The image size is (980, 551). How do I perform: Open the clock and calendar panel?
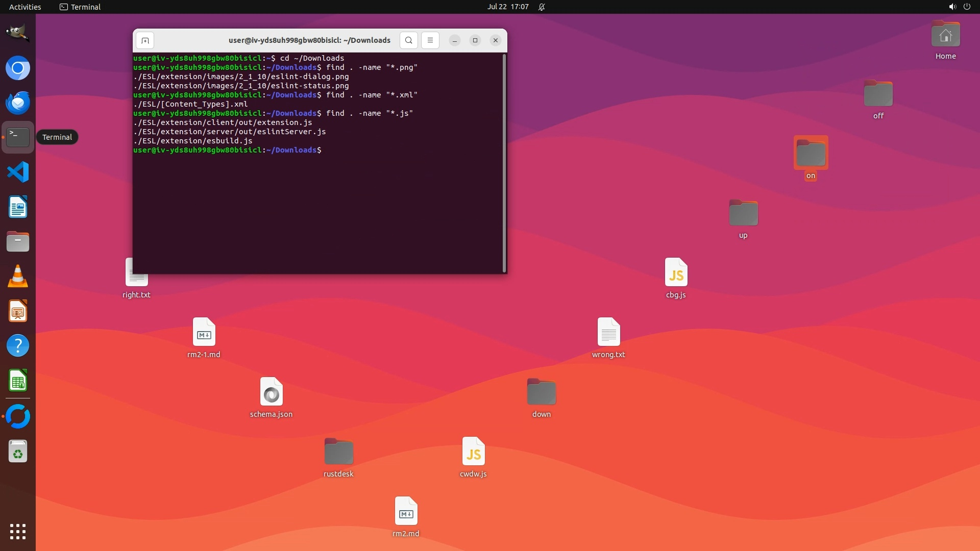507,7
